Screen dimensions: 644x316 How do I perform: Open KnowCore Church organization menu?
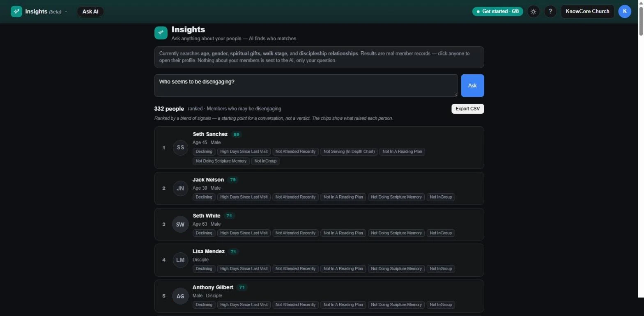pyautogui.click(x=587, y=11)
